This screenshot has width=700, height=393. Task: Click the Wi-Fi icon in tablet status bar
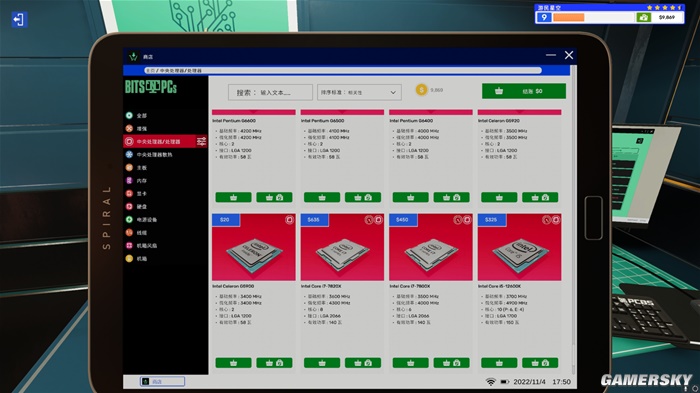490,382
